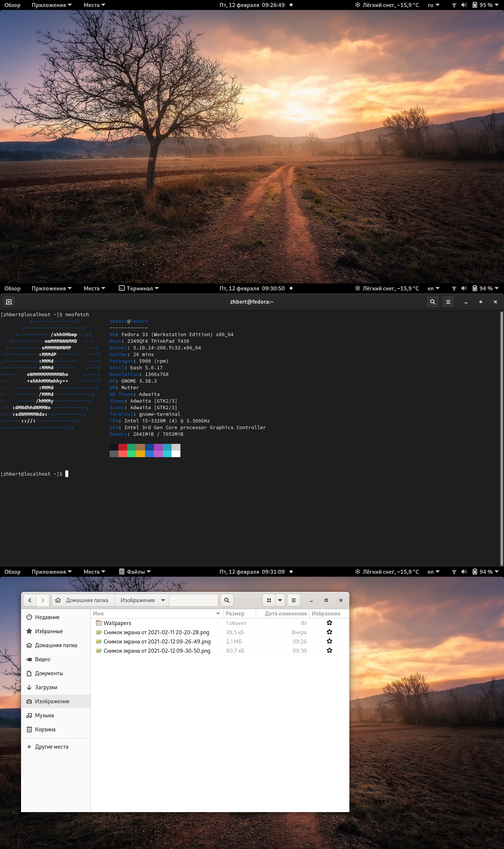Sort files by the Размер column
504x849 pixels.
click(239, 614)
